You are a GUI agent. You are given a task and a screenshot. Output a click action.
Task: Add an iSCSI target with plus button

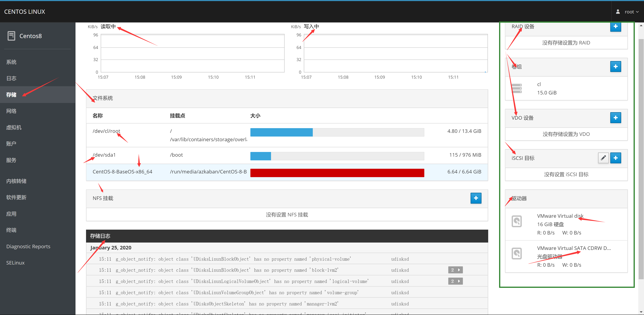(615, 158)
